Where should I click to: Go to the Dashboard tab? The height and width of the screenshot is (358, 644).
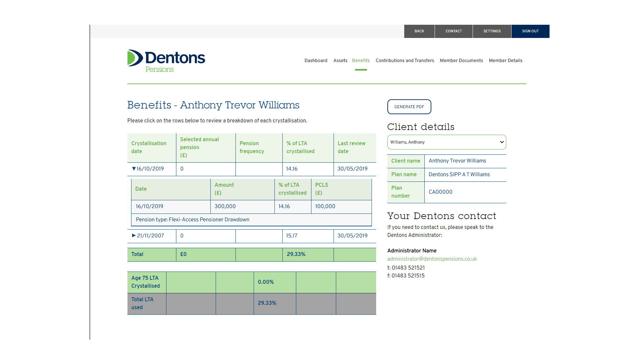pyautogui.click(x=316, y=60)
